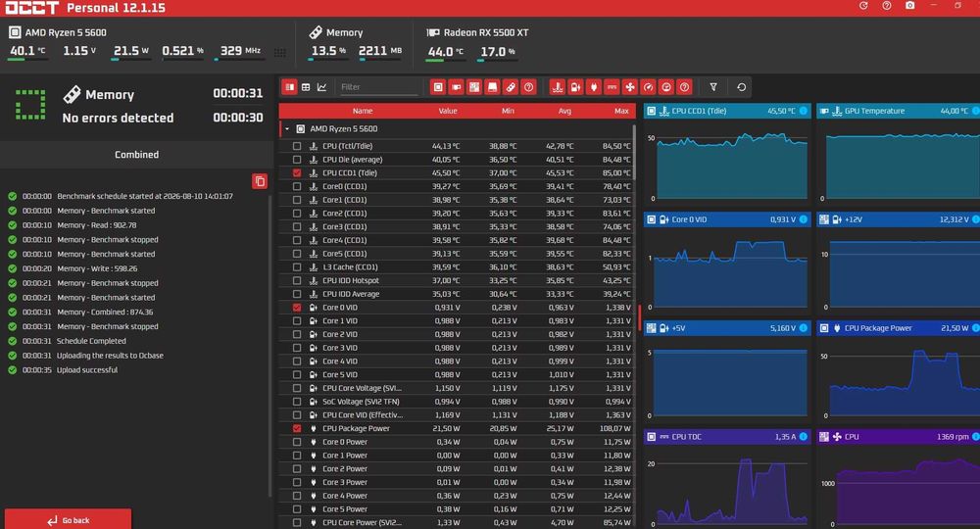Click the Core 0 VID voltage graph
Viewport: 980px width, 529px height.
(x=729, y=271)
